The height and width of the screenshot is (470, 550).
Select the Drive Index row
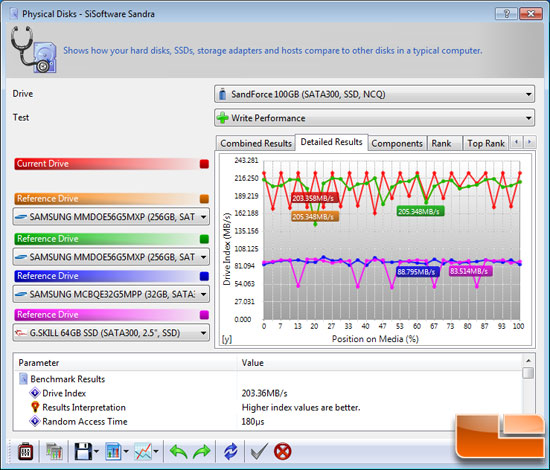point(268,393)
